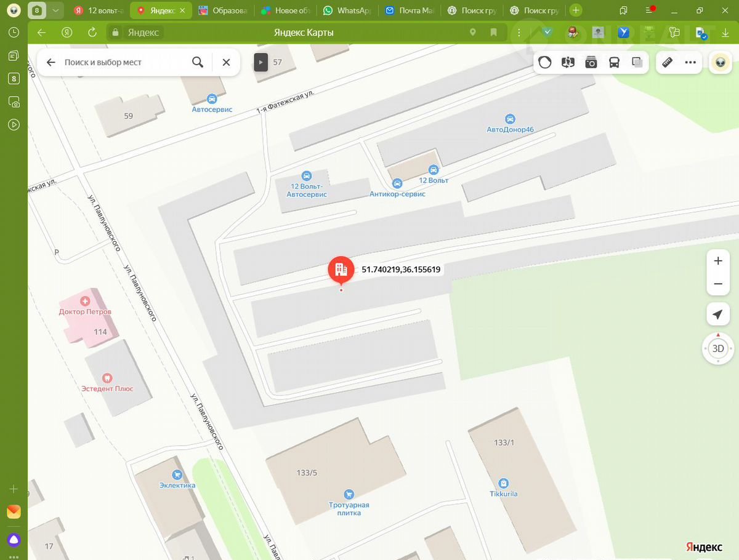
Task: Open map photos via the camera icon
Action: tap(591, 62)
